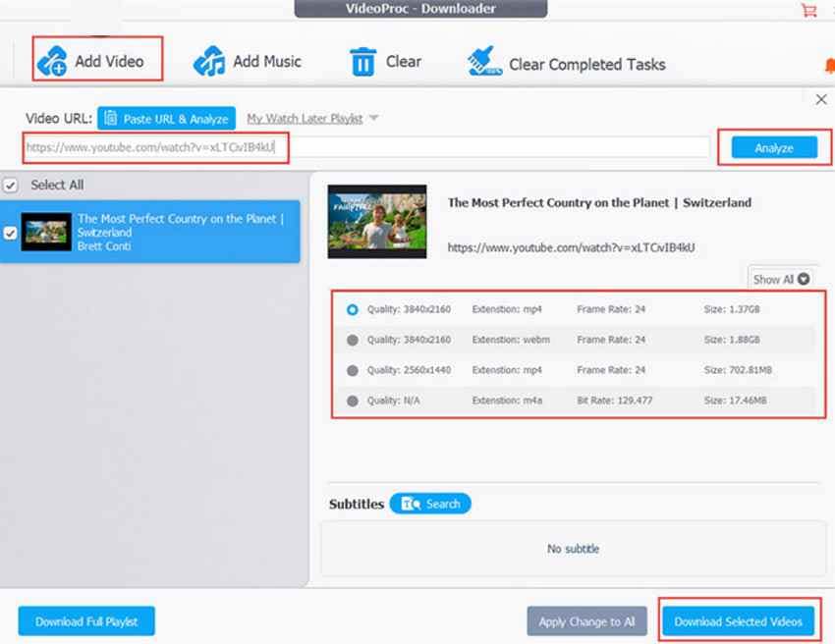Click the Subtitles Search button
This screenshot has width=835, height=644.
pos(430,504)
